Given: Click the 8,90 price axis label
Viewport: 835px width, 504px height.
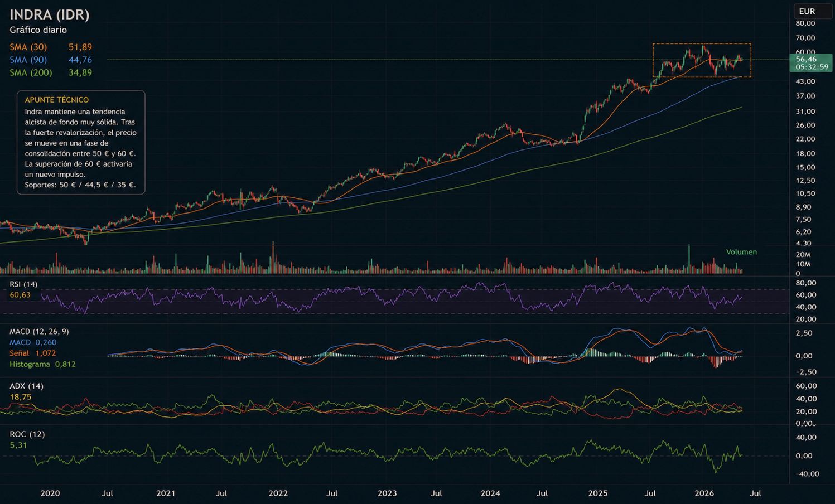Looking at the screenshot, I should [x=803, y=207].
